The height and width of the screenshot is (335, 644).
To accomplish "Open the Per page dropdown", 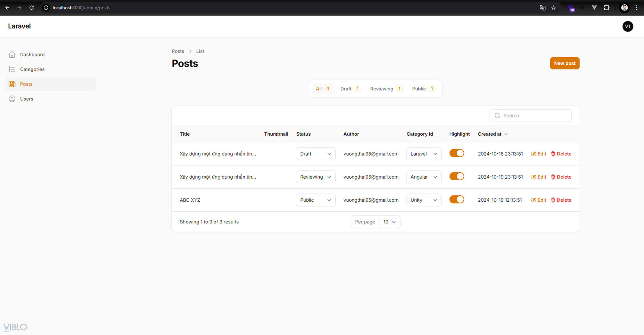I will point(389,222).
